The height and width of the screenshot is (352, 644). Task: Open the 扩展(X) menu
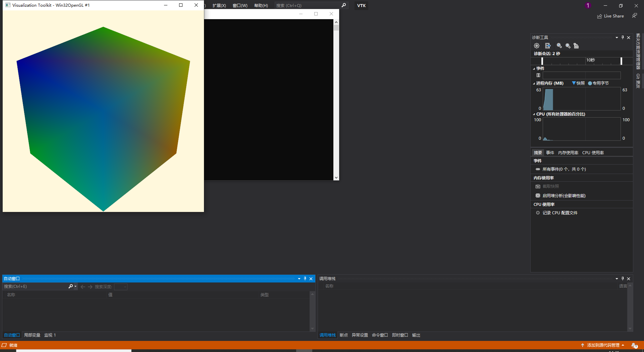point(219,5)
